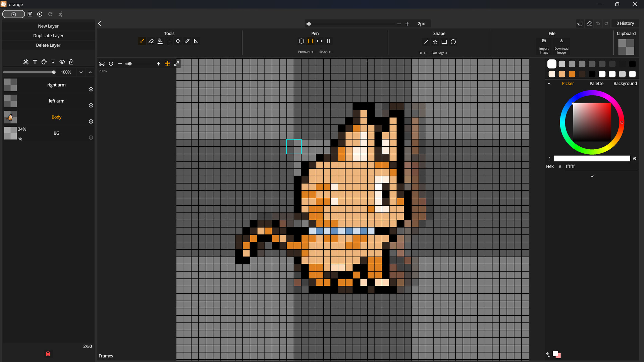Switch to the Background tab
This screenshot has width=644, height=362.
[625, 84]
